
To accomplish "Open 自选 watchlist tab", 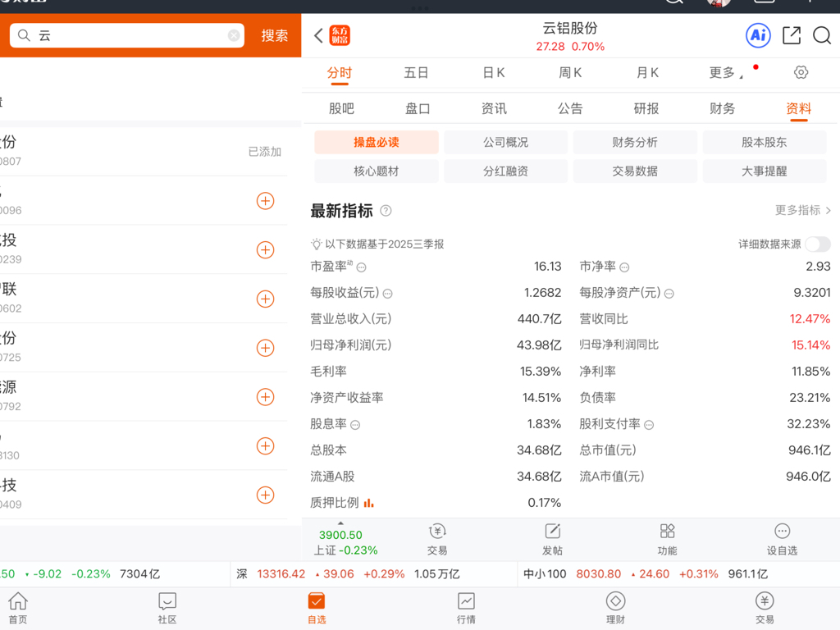I will pos(317,608).
